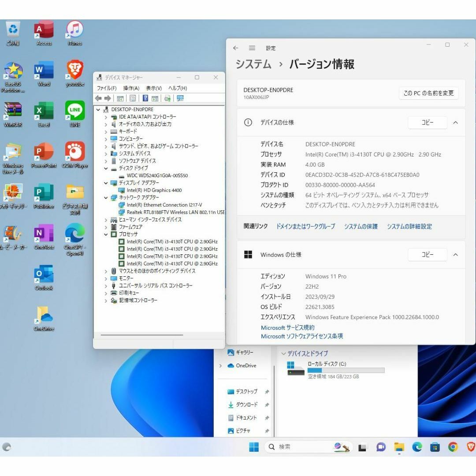Open the Settings hamburger navigation menu

coord(252,48)
